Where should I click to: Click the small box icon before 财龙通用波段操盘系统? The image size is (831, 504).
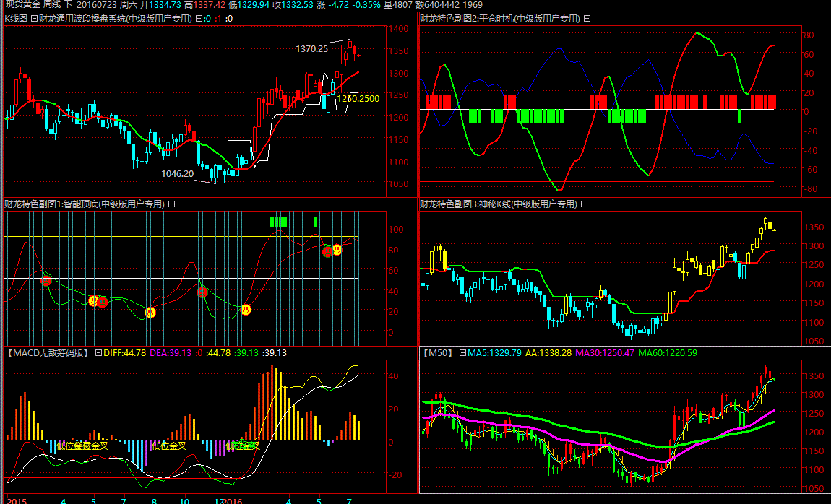(33, 19)
